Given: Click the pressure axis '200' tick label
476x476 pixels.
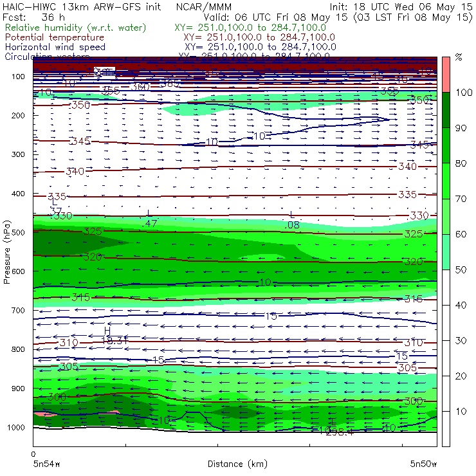Looking at the screenshot, I should tap(18, 115).
